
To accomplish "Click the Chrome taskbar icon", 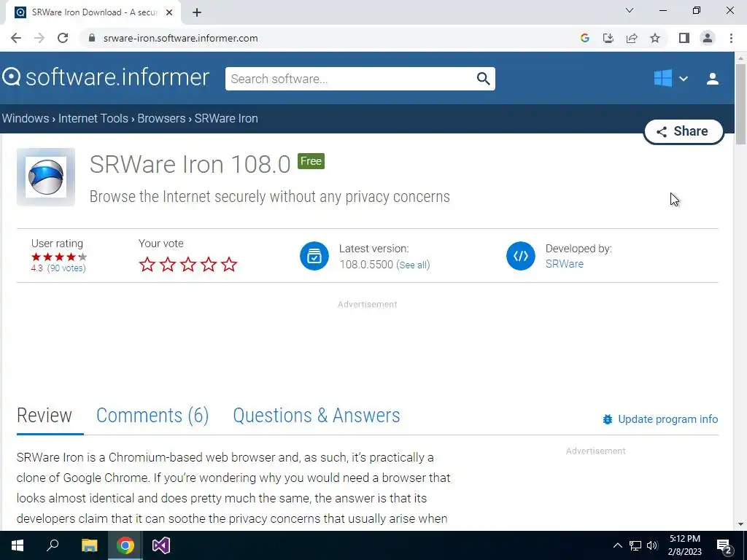I will tap(125, 545).
